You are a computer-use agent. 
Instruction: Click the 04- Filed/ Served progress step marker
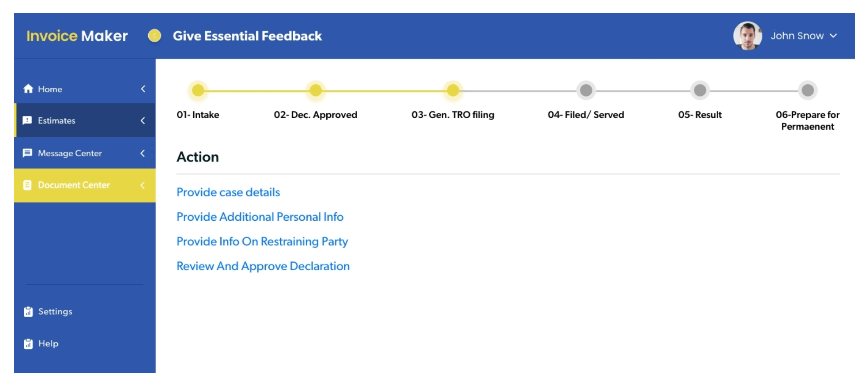[x=586, y=90]
